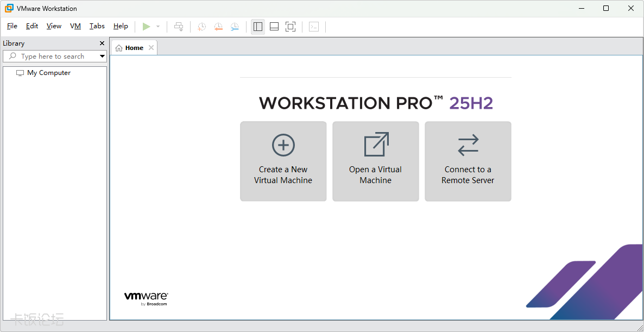Click the green Power On play icon
The image size is (644, 332).
click(146, 27)
